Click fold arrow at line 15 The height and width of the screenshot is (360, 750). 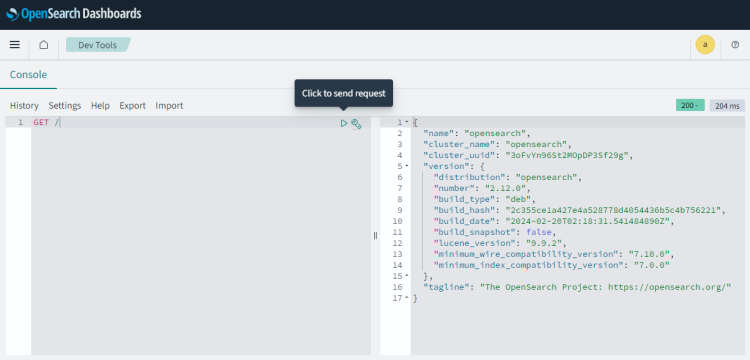407,276
